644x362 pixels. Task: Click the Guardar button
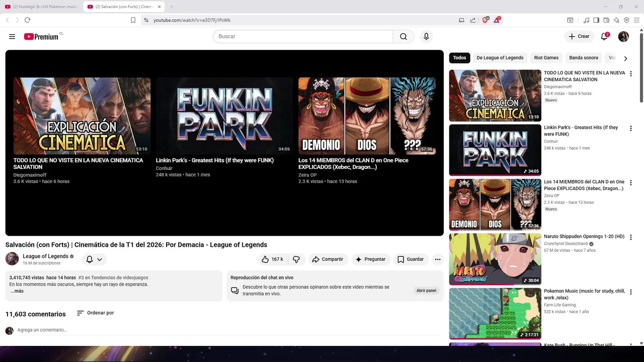click(x=411, y=259)
